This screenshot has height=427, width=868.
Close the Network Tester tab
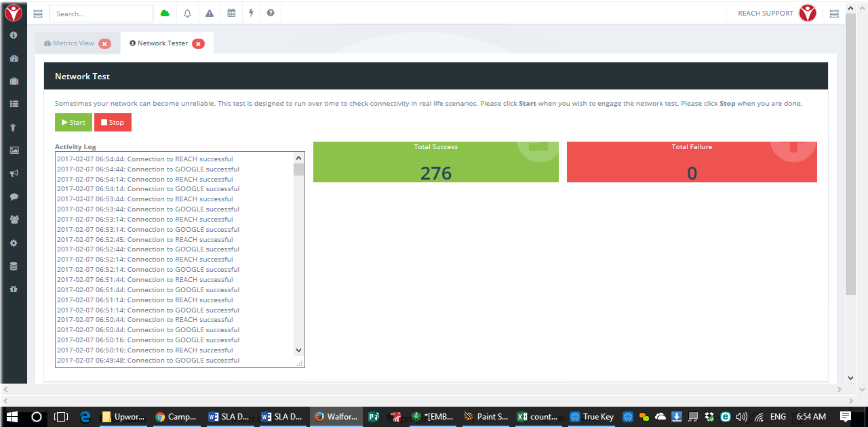pos(198,43)
